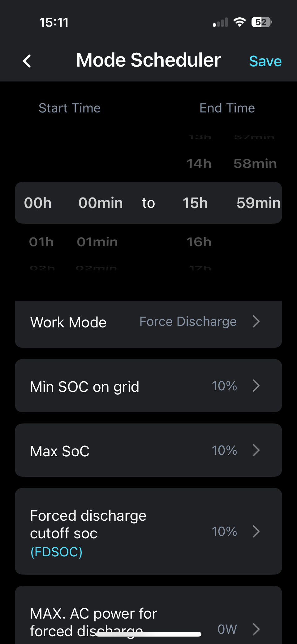The width and height of the screenshot is (297, 644).
Task: Tap the cellular signal bars icon
Action: [x=220, y=22]
